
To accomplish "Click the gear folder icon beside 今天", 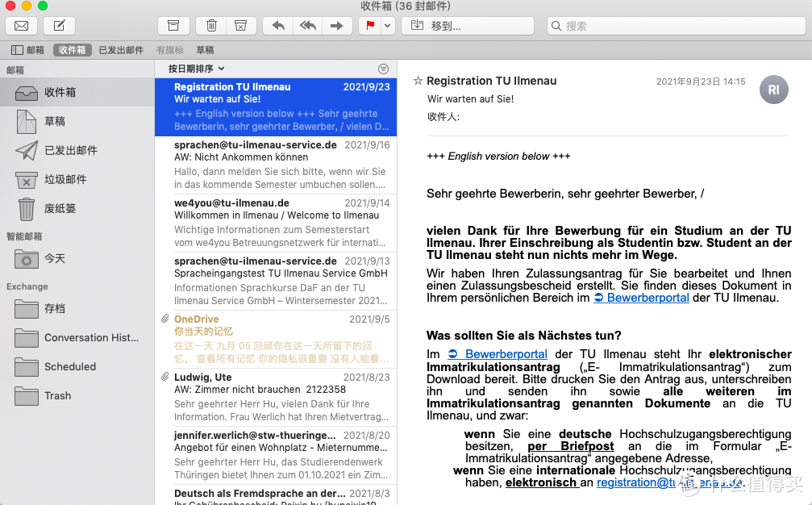I will 27,259.
